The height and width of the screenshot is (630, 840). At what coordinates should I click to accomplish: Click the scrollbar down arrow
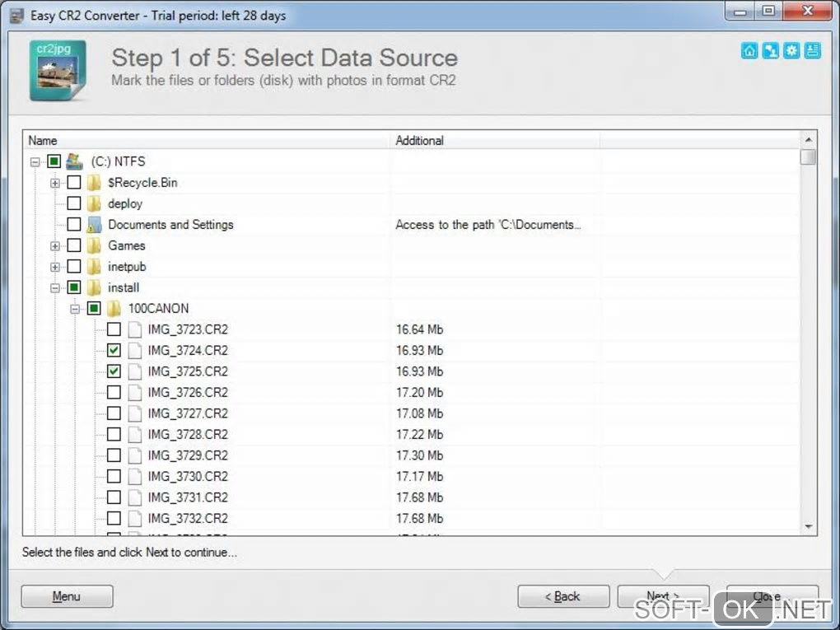click(808, 527)
